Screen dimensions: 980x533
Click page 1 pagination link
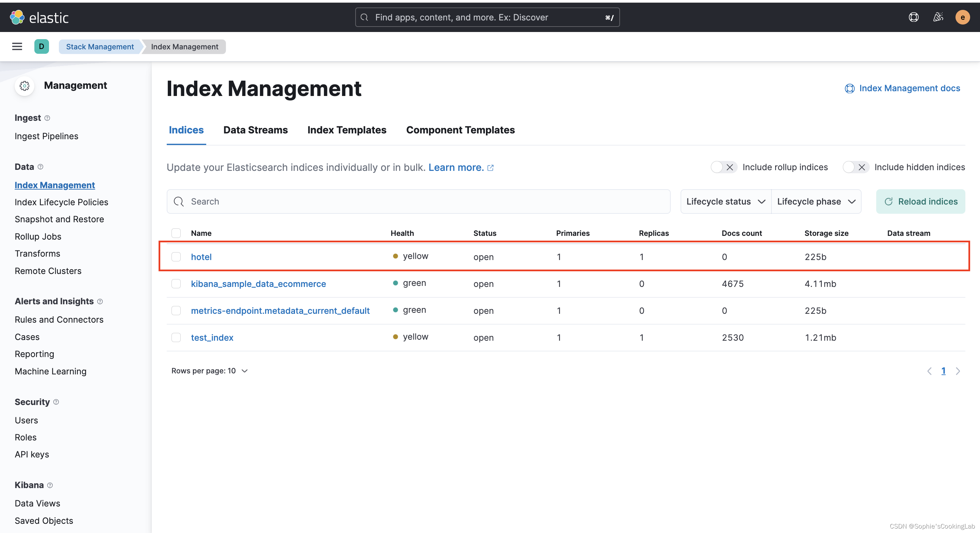[x=944, y=371]
